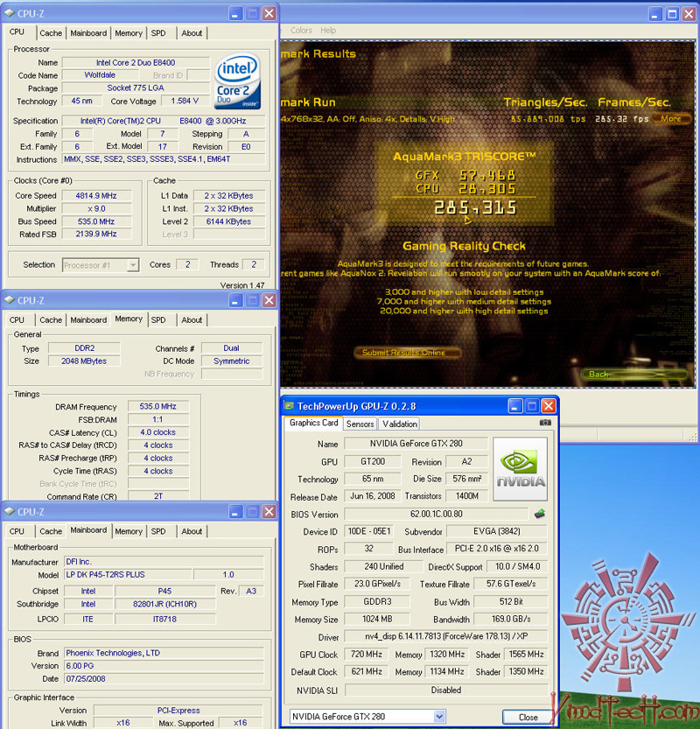The image size is (700, 729).
Task: Open Colors menu in AquaMark window
Action: pyautogui.click(x=301, y=31)
